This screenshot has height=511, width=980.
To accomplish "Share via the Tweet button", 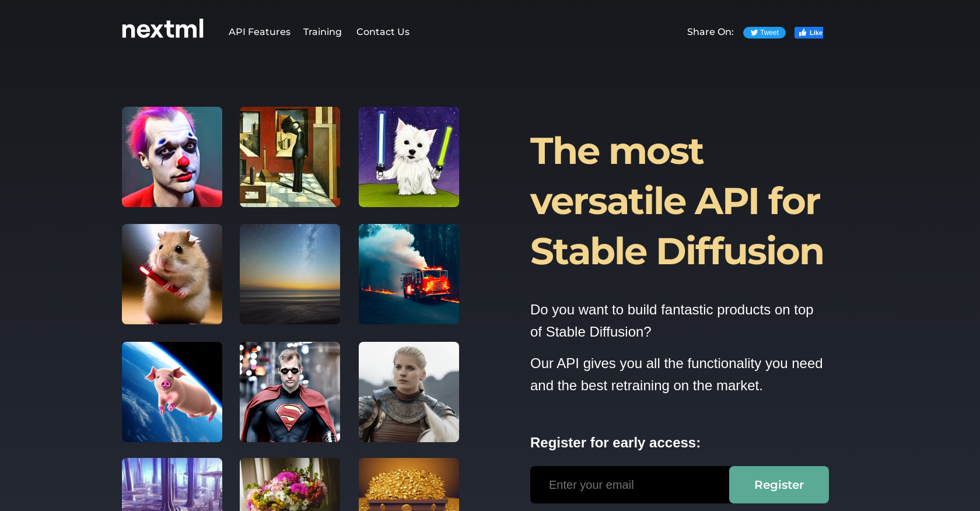I will coord(764,33).
